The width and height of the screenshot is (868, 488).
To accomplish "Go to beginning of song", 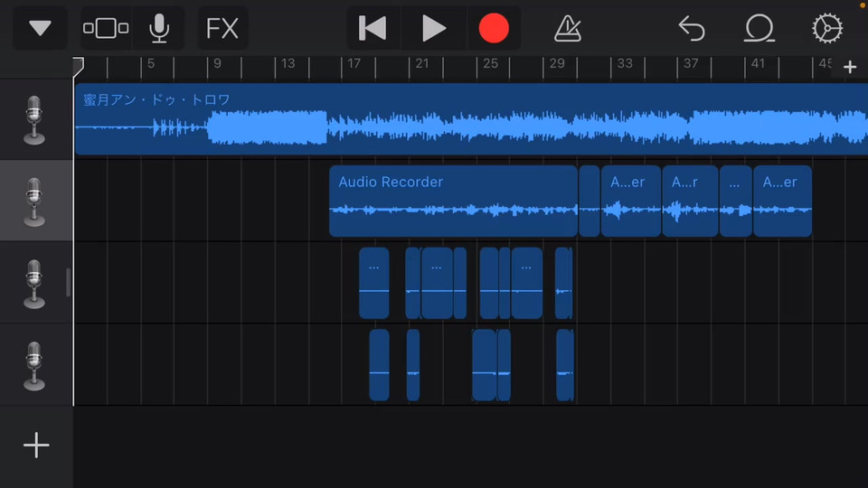I will point(372,28).
